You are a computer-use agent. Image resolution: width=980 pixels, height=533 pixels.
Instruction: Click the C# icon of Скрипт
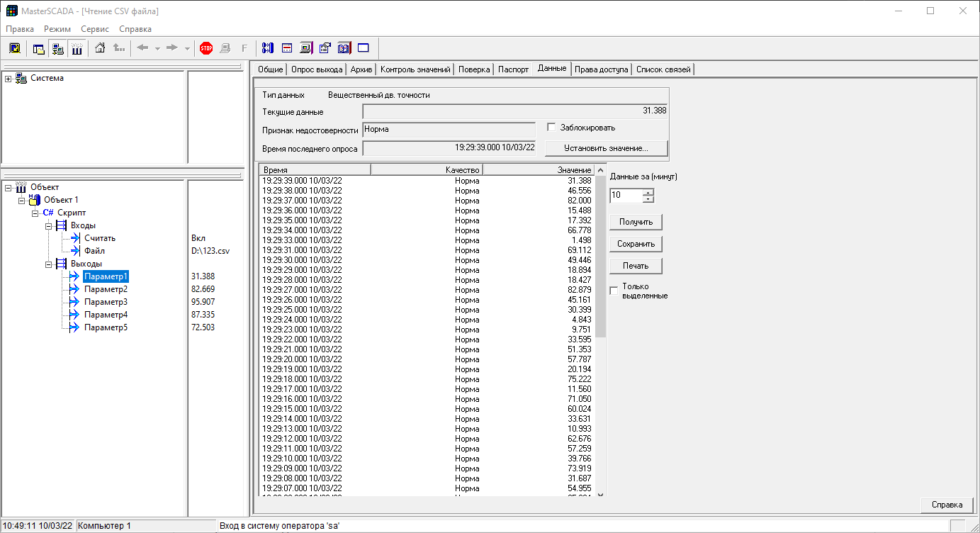pos(48,213)
